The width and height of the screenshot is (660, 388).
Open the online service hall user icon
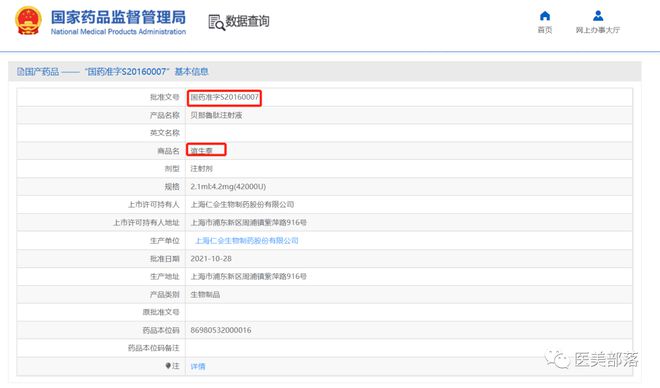[x=598, y=16]
